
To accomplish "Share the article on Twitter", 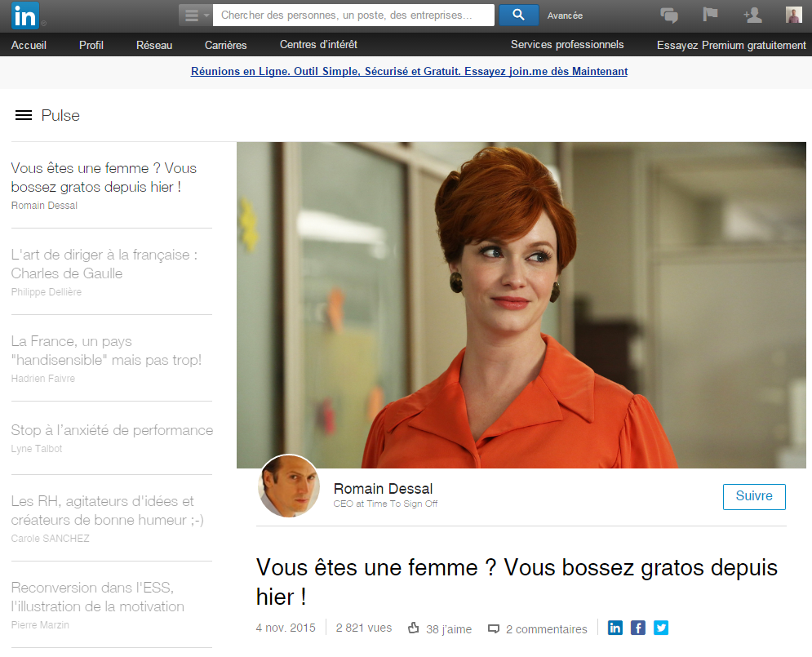I will (661, 628).
